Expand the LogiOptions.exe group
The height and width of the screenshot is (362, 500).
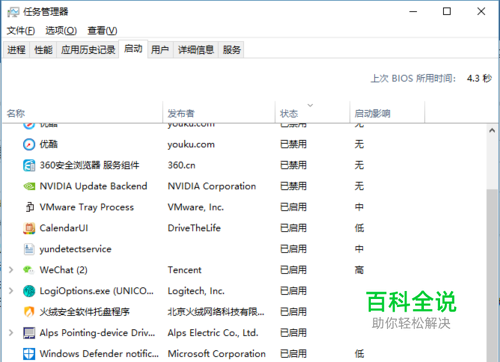click(11, 291)
